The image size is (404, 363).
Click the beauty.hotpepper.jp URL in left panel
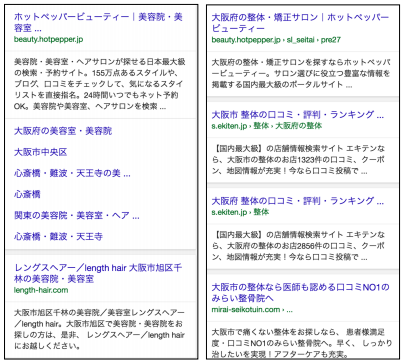(x=48, y=39)
